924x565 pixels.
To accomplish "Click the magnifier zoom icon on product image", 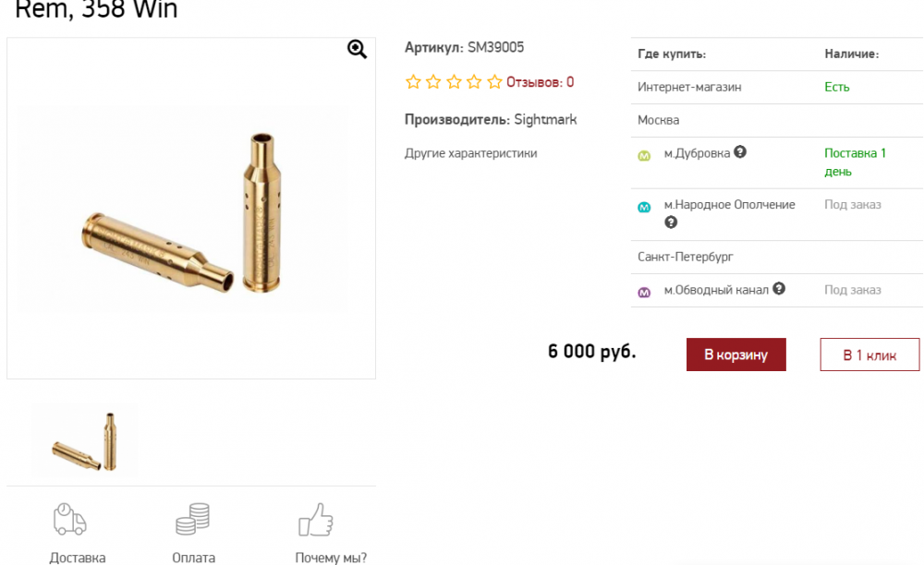I will (x=357, y=50).
